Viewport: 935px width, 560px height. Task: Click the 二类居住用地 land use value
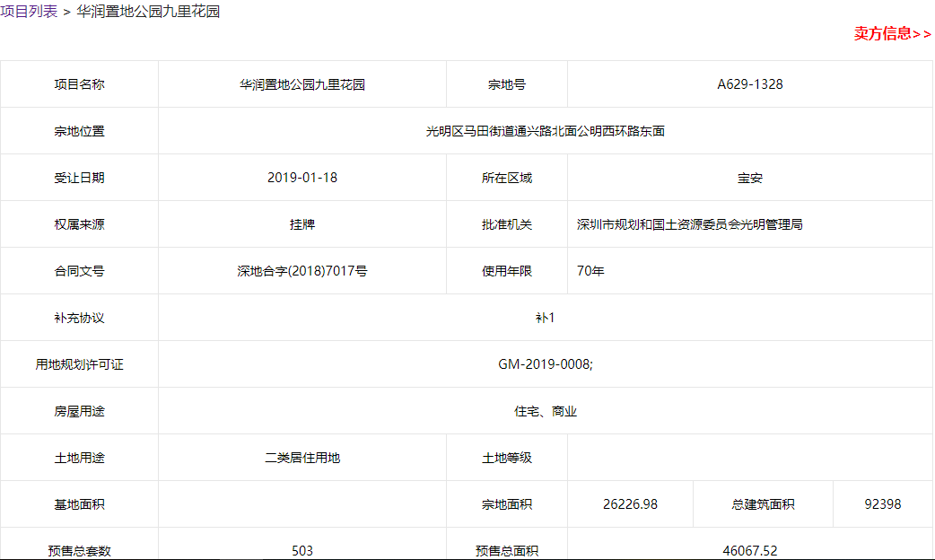pyautogui.click(x=302, y=458)
